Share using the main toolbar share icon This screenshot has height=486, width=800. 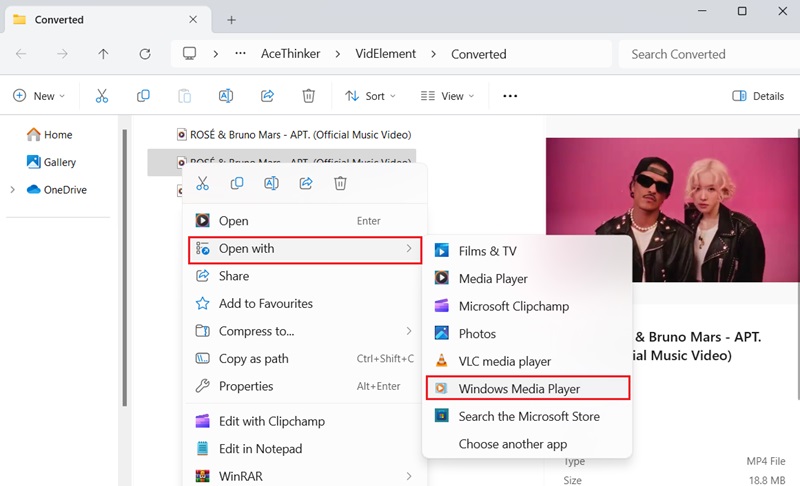pyautogui.click(x=267, y=96)
